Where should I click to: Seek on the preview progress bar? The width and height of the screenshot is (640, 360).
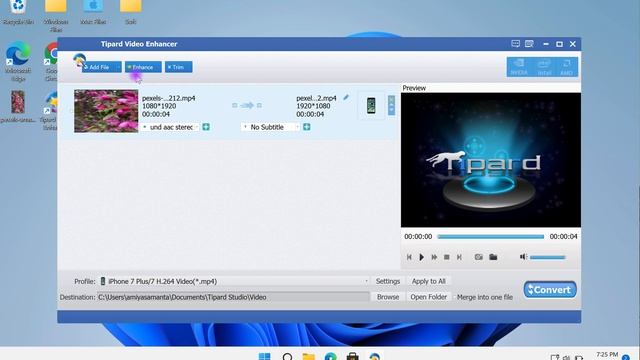490,236
